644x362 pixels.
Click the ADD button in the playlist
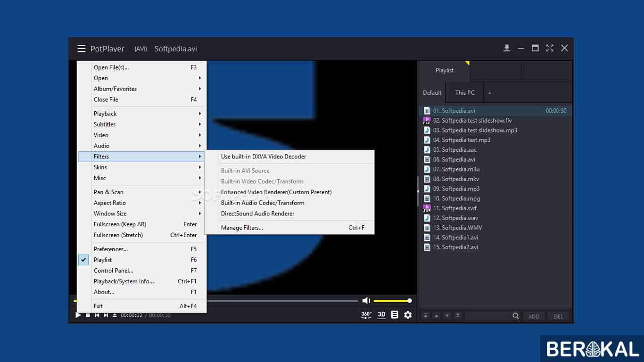click(x=534, y=316)
